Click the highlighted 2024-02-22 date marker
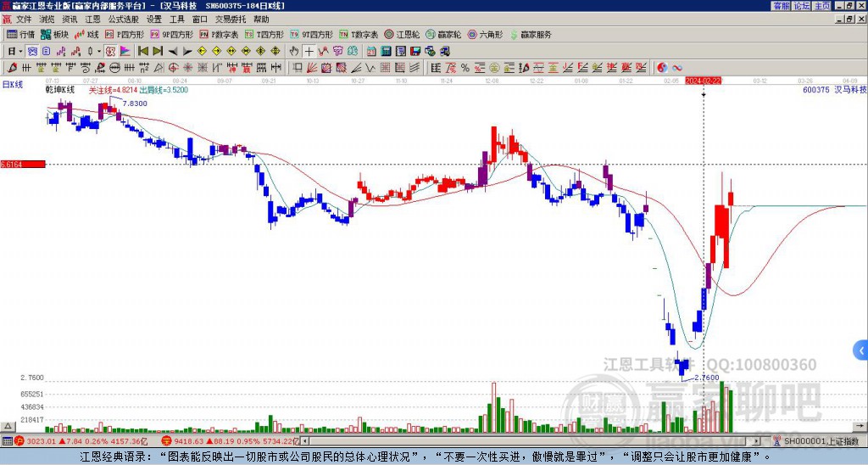868x465 pixels. click(x=703, y=81)
